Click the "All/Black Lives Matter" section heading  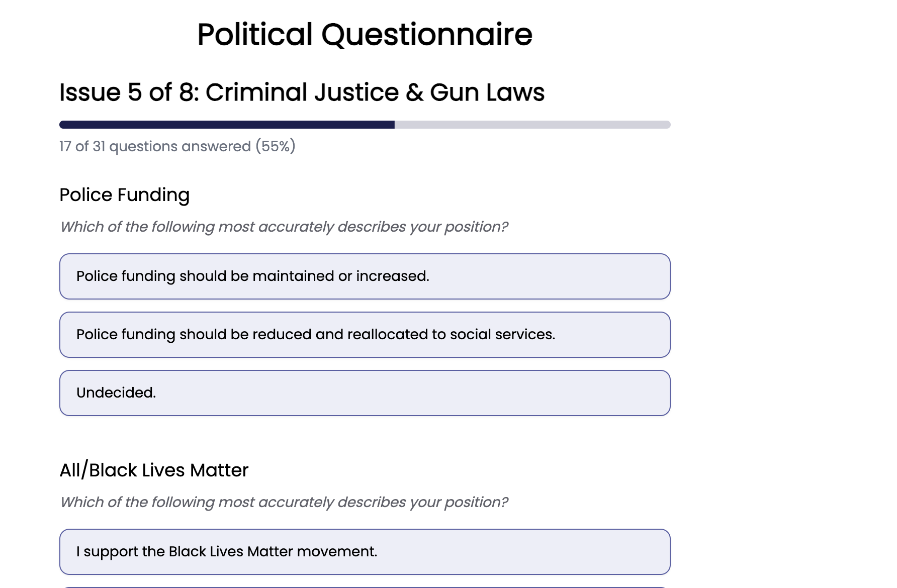154,470
